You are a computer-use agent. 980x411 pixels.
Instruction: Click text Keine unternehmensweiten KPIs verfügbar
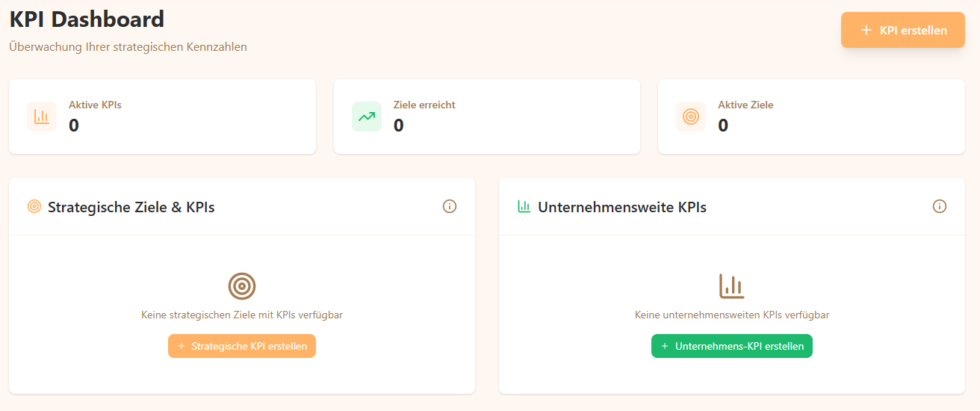click(732, 315)
